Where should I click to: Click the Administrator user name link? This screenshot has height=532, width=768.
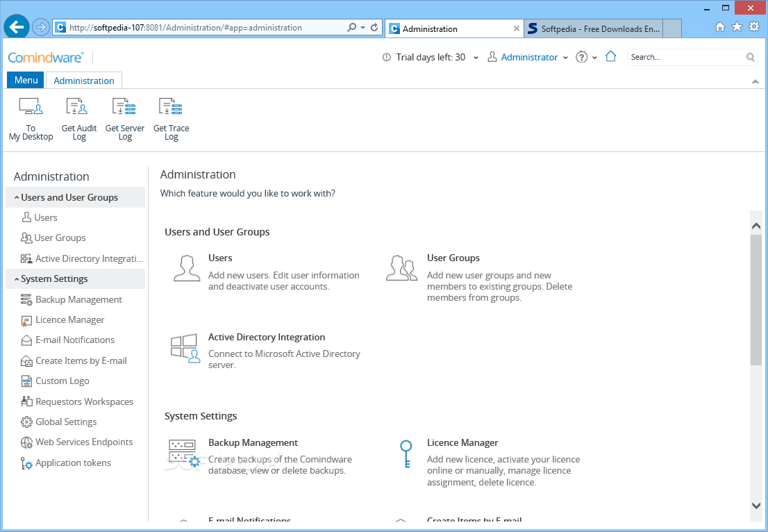(x=529, y=58)
